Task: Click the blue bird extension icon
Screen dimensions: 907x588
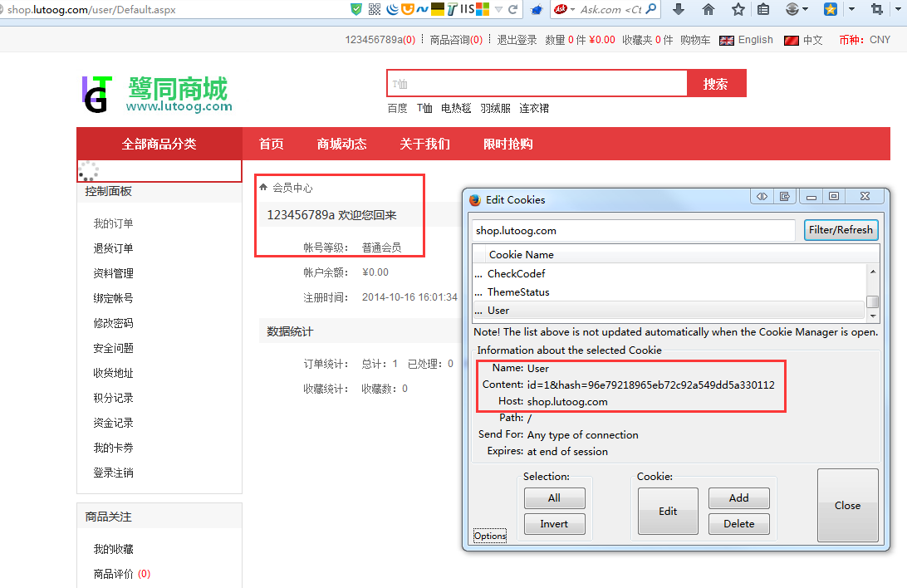Action: tap(537, 10)
